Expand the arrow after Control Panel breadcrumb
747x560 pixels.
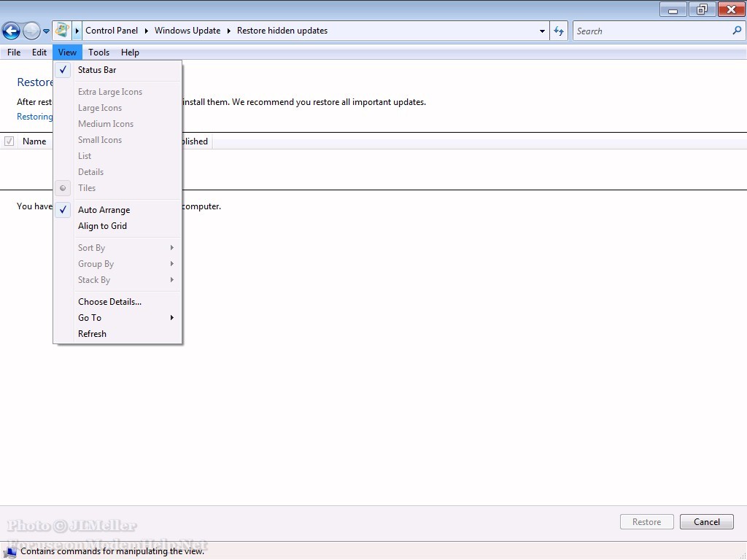(x=146, y=31)
